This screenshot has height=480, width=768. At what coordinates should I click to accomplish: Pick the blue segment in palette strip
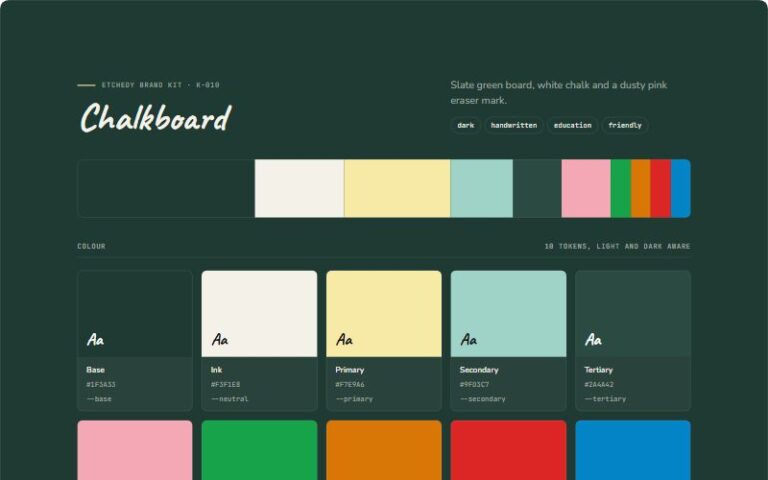click(x=681, y=189)
